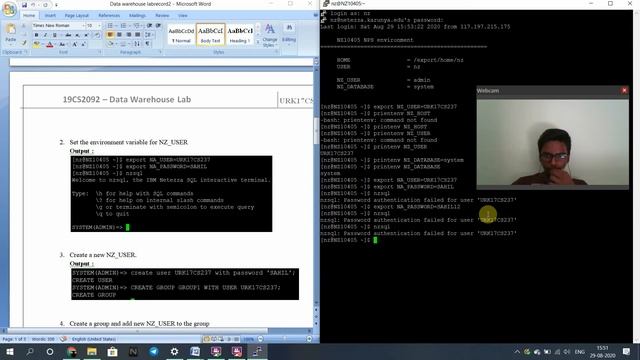This screenshot has width=640, height=360.
Task: Apply the Normal style
Action: [x=181, y=35]
